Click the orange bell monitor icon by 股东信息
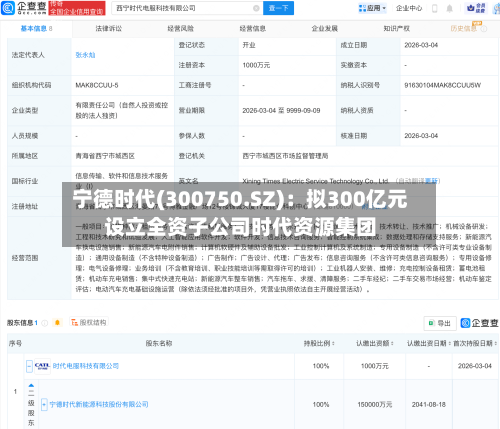The height and width of the screenshot is (429, 500). (x=57, y=322)
